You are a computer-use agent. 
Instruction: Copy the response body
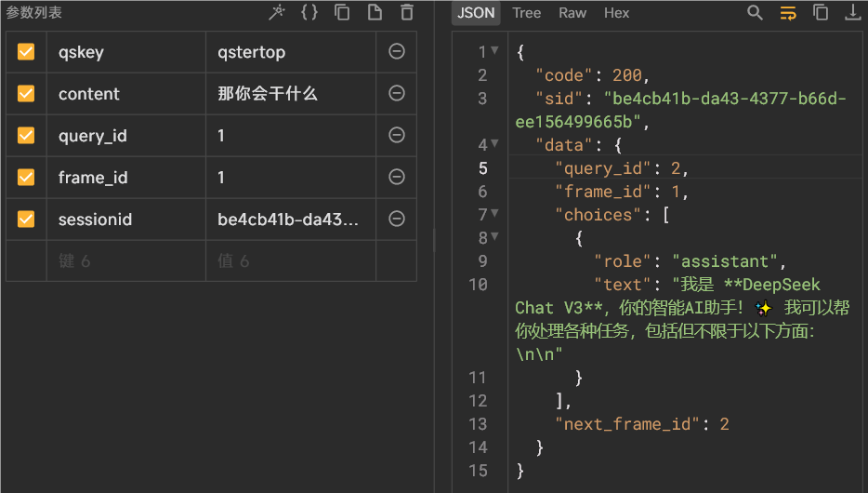coord(821,12)
